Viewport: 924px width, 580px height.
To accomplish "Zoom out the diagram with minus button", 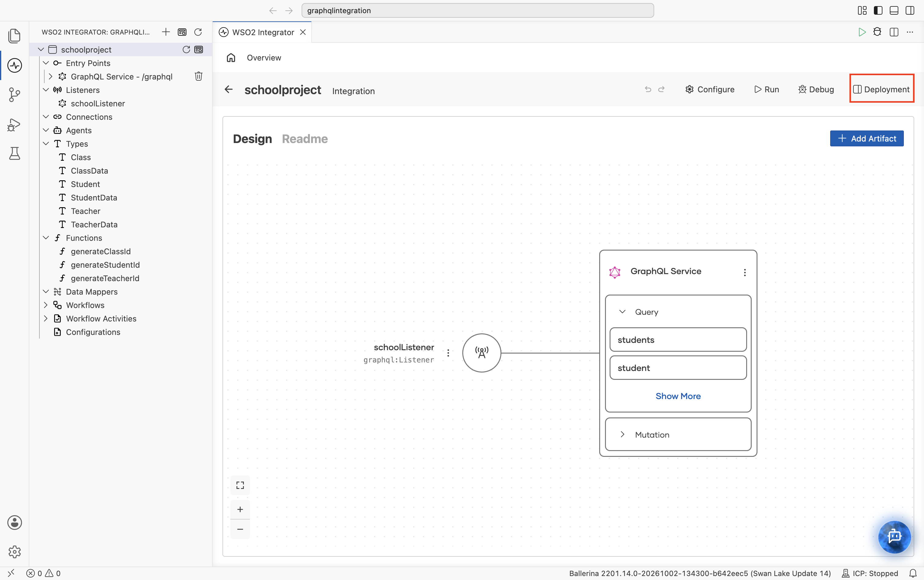I will click(x=240, y=529).
